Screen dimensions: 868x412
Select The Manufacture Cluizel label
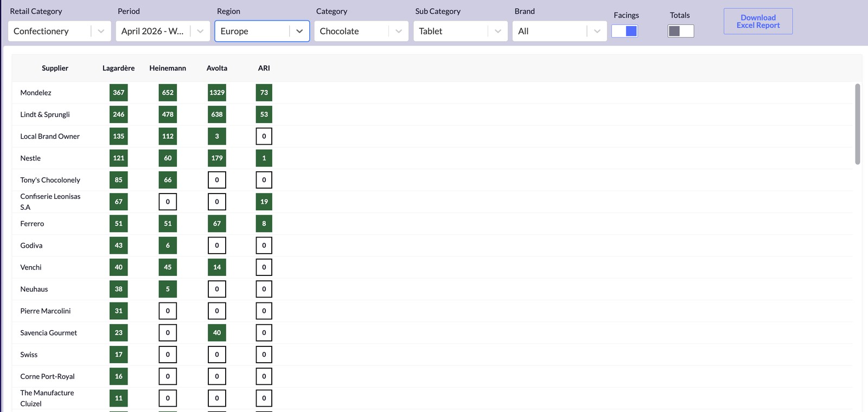(x=47, y=398)
